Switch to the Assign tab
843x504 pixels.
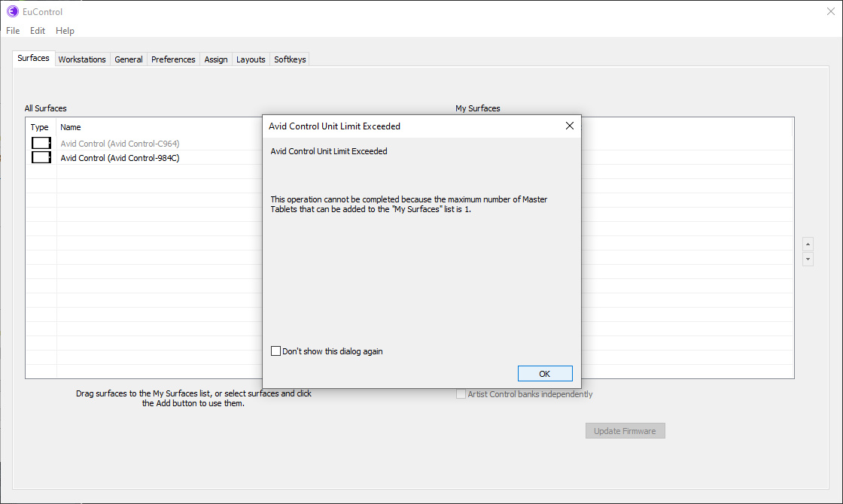216,59
